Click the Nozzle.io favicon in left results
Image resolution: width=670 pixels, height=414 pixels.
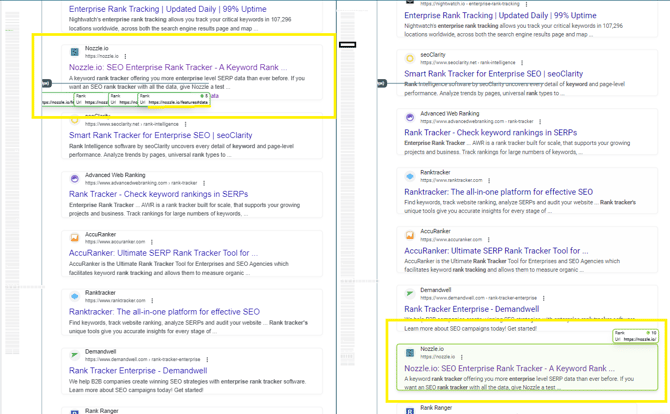[x=74, y=52]
